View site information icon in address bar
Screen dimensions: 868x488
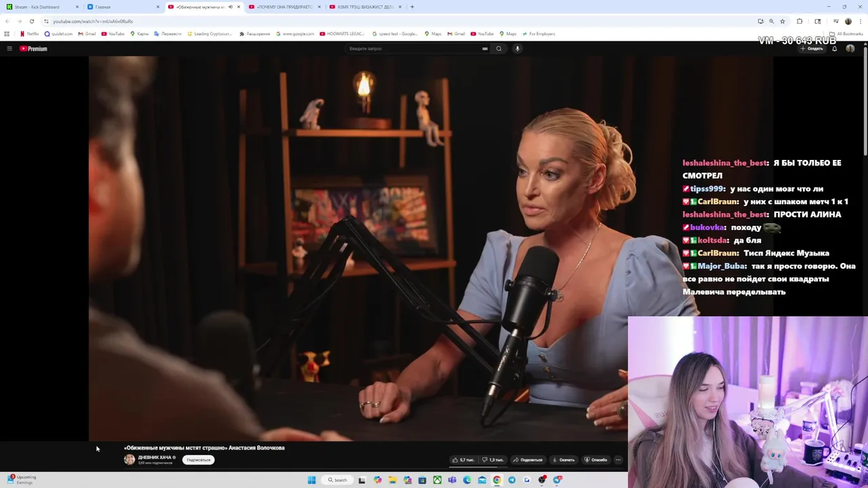tap(46, 21)
